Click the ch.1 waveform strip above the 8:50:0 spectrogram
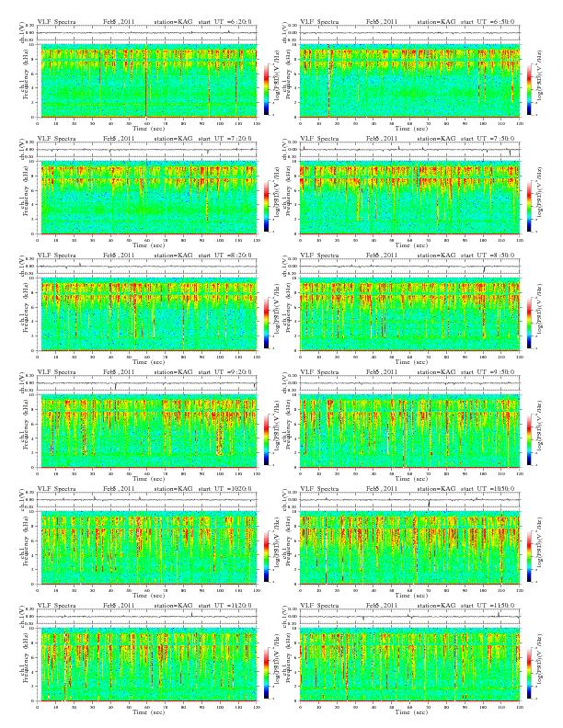 click(409, 267)
